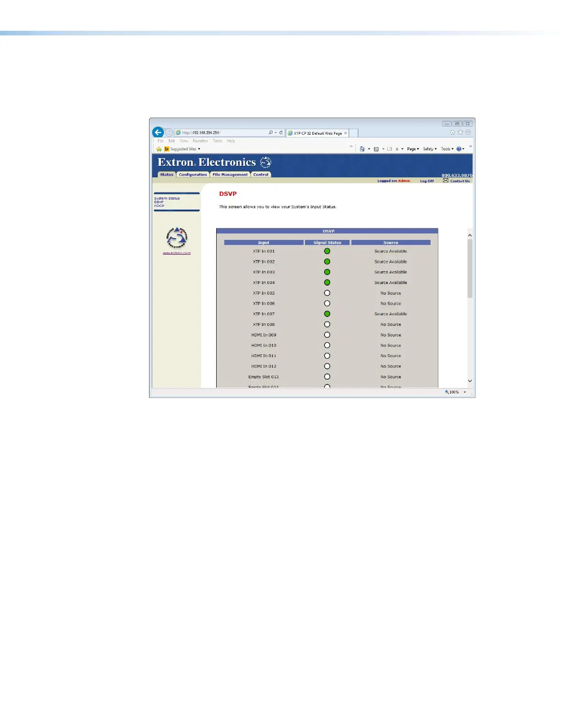Expand the feeds dropdown arrow

pos(383,149)
